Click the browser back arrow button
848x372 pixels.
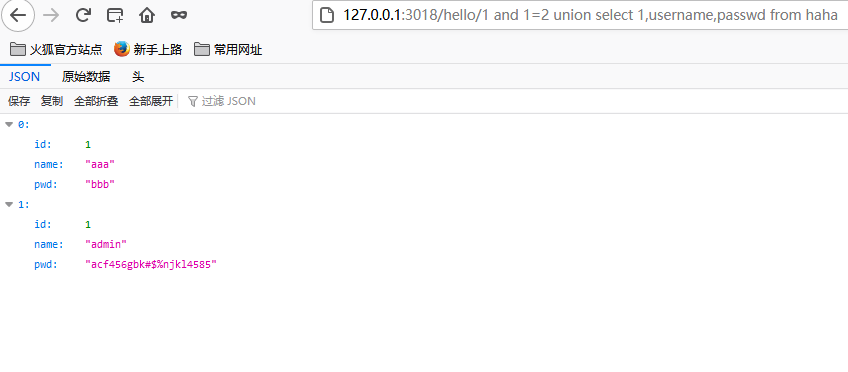click(x=18, y=15)
